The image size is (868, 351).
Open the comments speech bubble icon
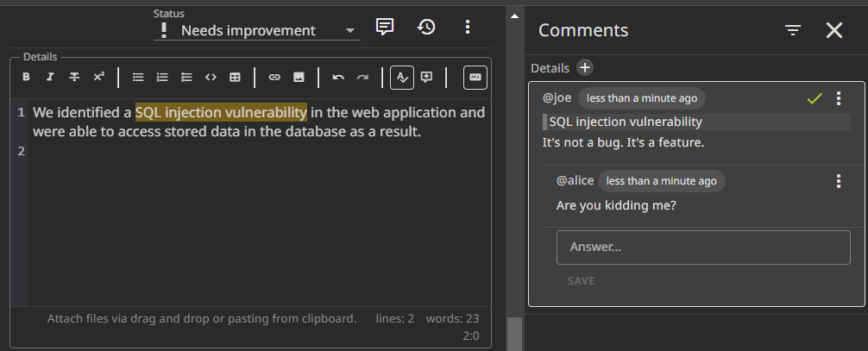[x=385, y=27]
